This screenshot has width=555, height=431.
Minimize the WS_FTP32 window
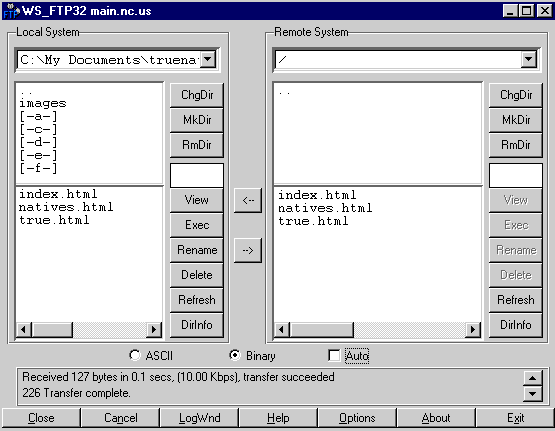pyautogui.click(x=510, y=11)
